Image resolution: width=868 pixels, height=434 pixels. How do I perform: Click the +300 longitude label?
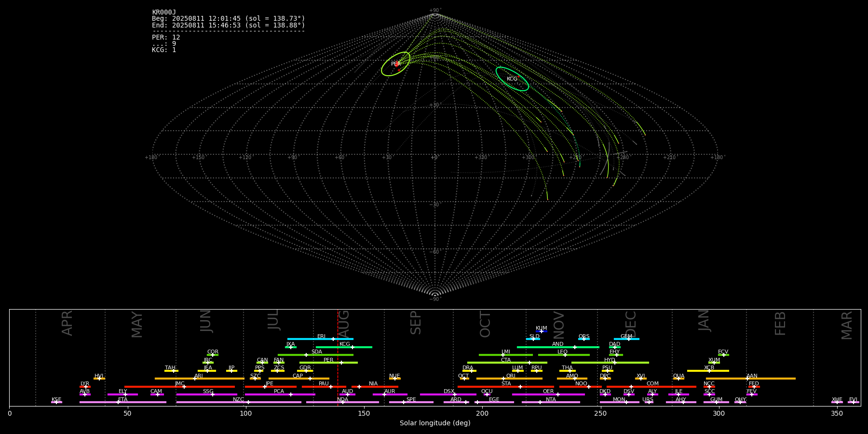529,158
